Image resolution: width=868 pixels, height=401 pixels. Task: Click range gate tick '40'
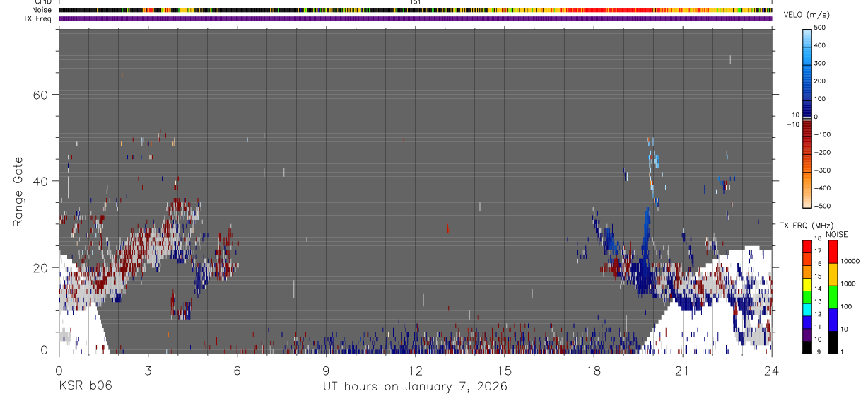click(x=40, y=181)
